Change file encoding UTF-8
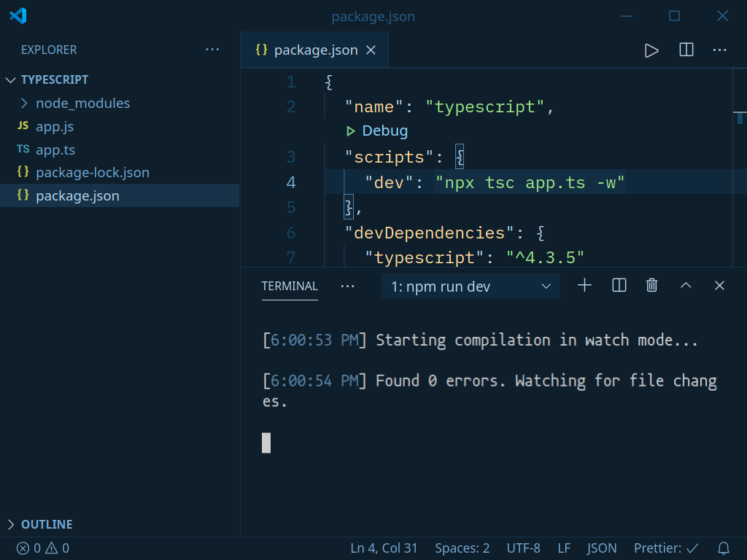Viewport: 747px width, 560px height. [x=523, y=548]
